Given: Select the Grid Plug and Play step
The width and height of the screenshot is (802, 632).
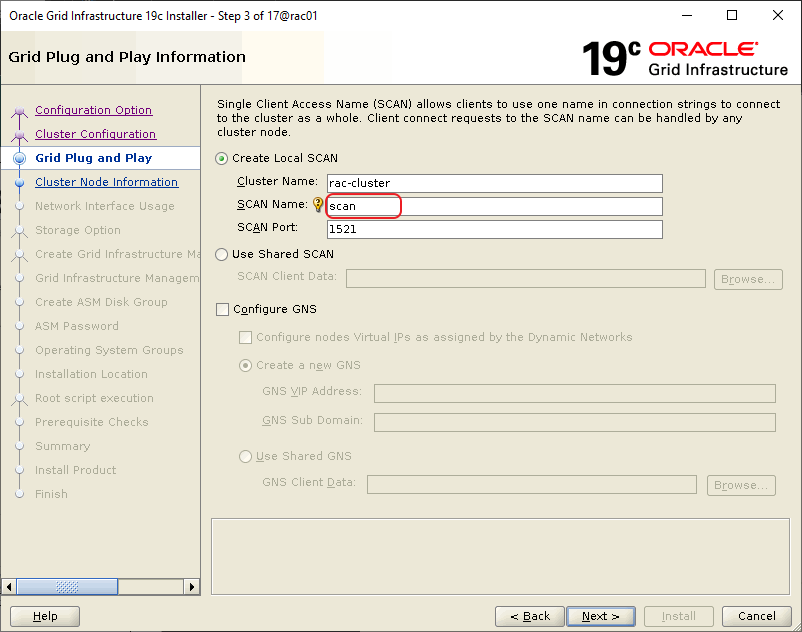Looking at the screenshot, I should [94, 158].
